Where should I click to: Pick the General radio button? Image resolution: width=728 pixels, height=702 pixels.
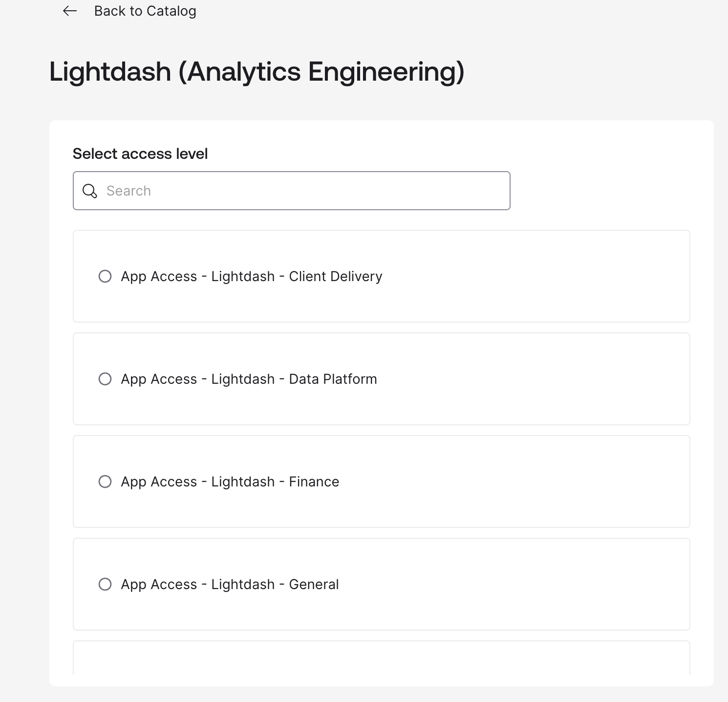105,584
